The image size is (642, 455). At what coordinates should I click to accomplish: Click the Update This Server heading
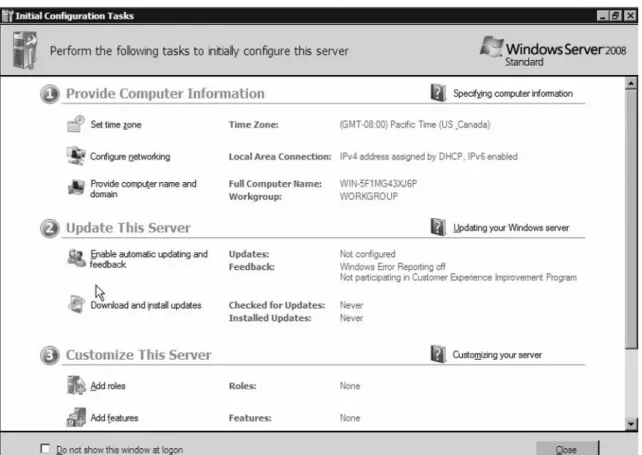click(x=128, y=228)
